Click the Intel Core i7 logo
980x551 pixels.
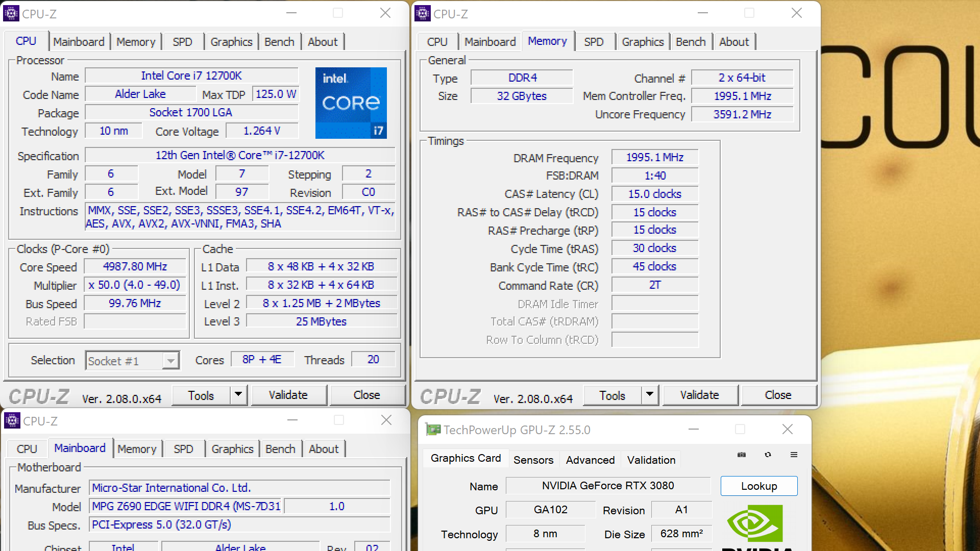[x=351, y=103]
